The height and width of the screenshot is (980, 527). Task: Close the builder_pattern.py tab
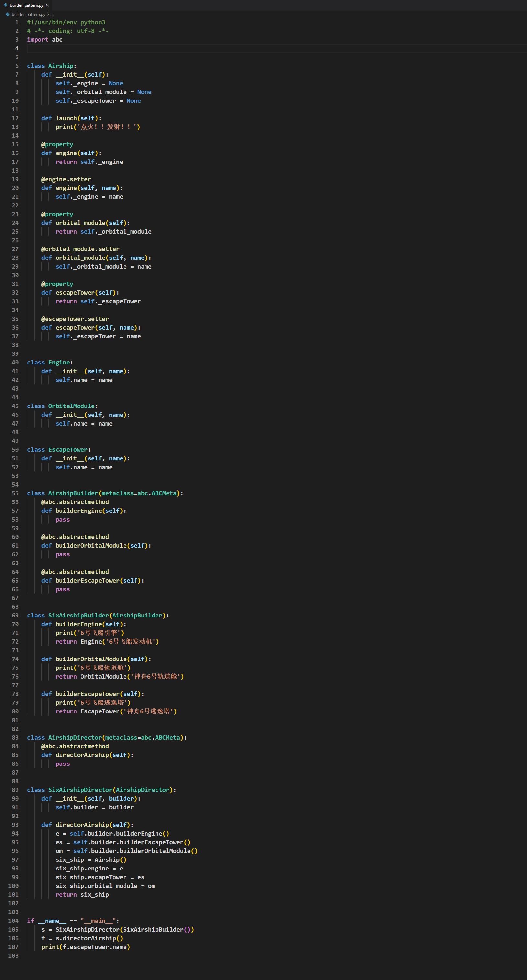click(x=47, y=5)
